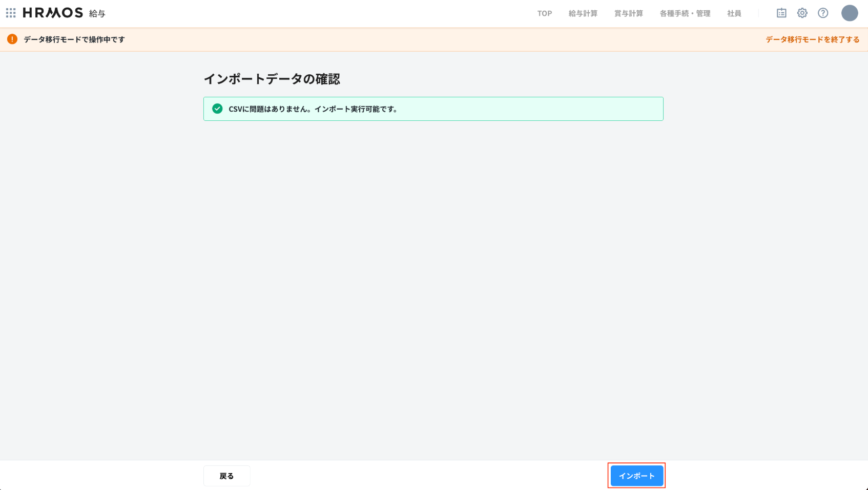Click the orange warning icon in banner

[12, 39]
